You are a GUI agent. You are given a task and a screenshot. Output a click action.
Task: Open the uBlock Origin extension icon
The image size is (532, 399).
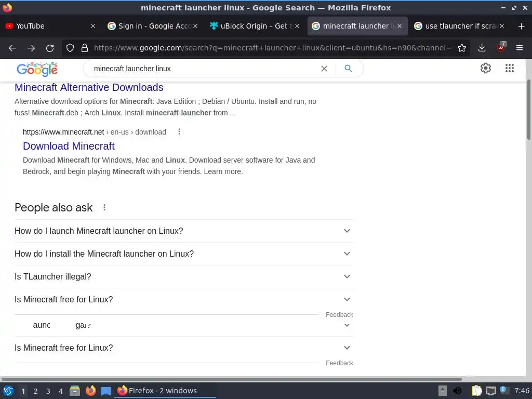pos(501,47)
